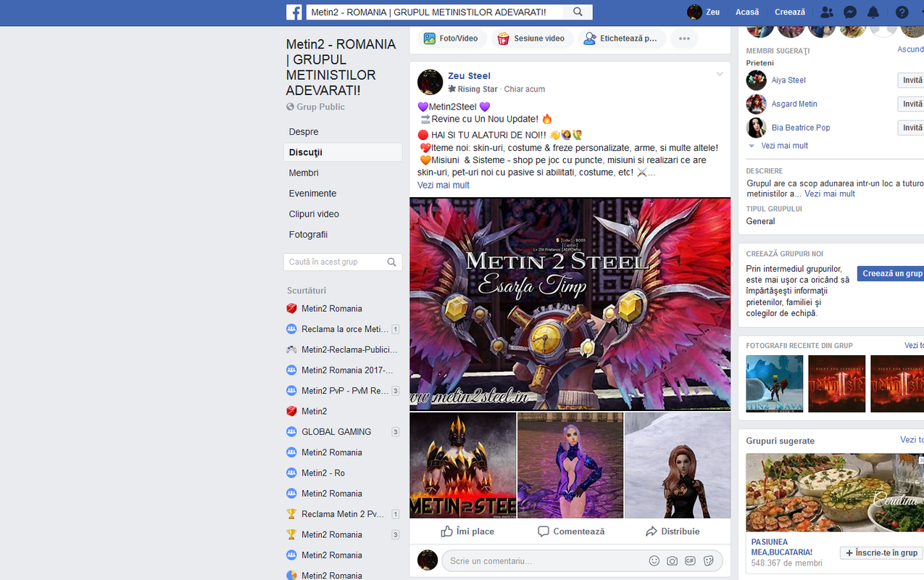Open the brown-haired character thumbnail
The width and height of the screenshot is (924, 580).
coord(678,465)
